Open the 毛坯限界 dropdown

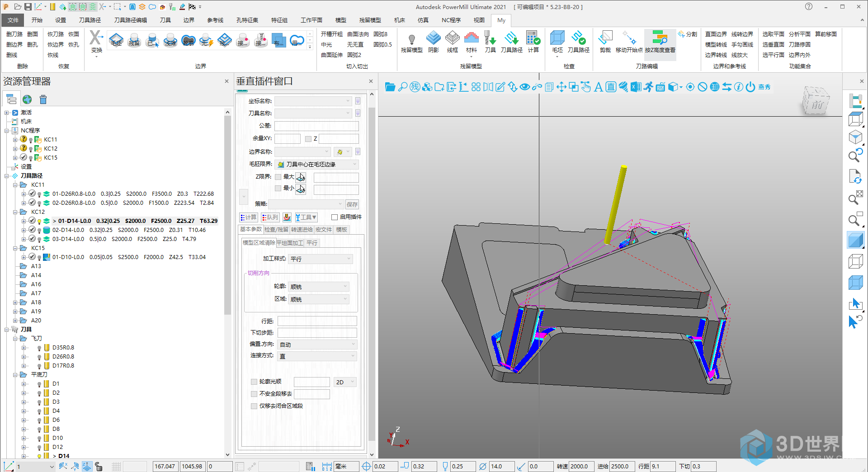pos(316,165)
